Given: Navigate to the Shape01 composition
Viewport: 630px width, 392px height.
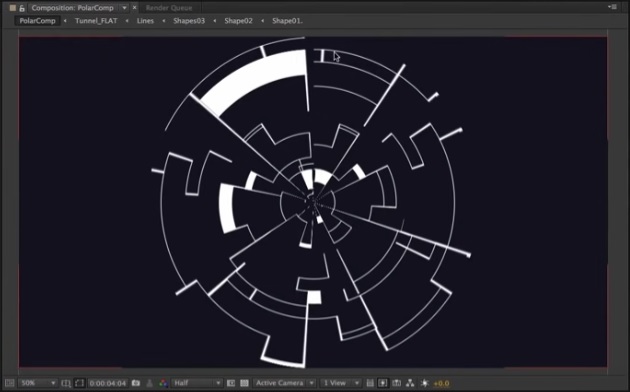Looking at the screenshot, I should (287, 20).
